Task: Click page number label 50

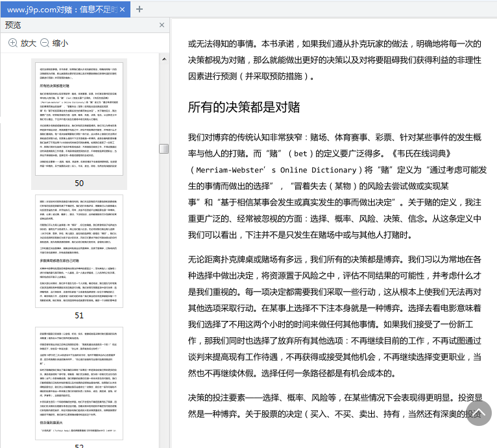Action: 79,183
